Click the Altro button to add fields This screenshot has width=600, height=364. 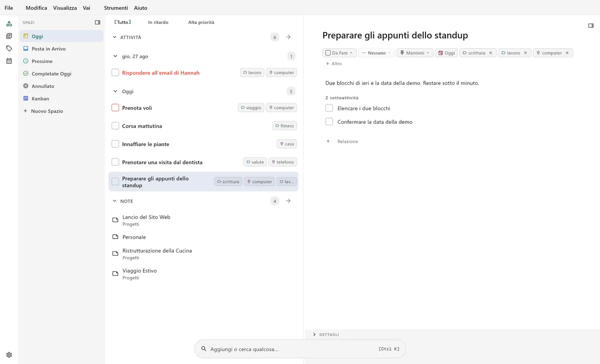333,63
